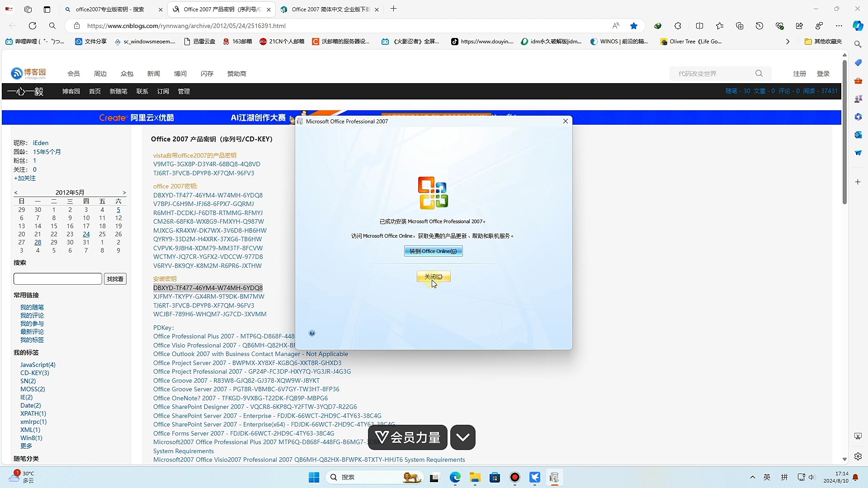Click the red recorder icon in taskbar

pos(514,477)
